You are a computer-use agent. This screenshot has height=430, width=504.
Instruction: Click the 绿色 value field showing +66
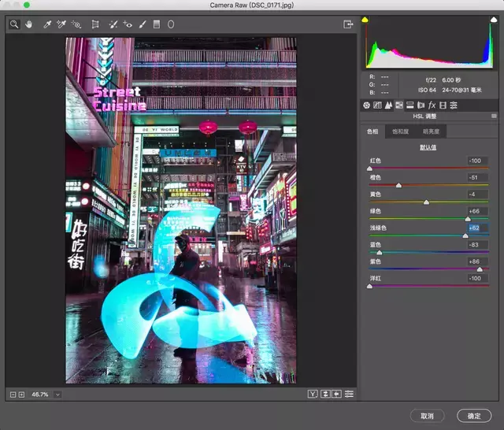[x=478, y=211]
